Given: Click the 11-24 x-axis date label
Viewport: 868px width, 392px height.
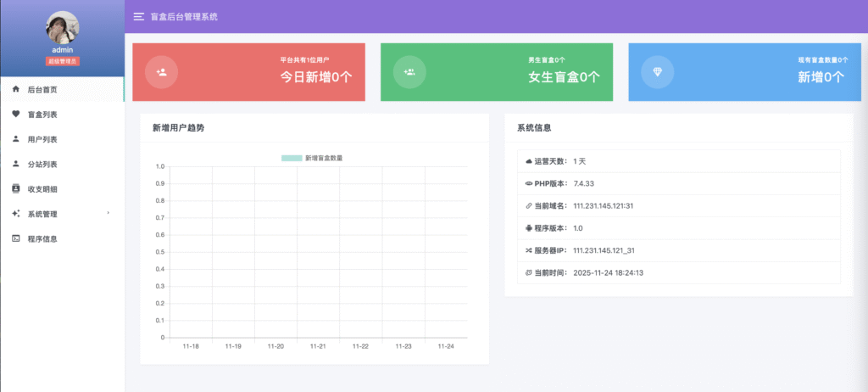Looking at the screenshot, I should [446, 346].
